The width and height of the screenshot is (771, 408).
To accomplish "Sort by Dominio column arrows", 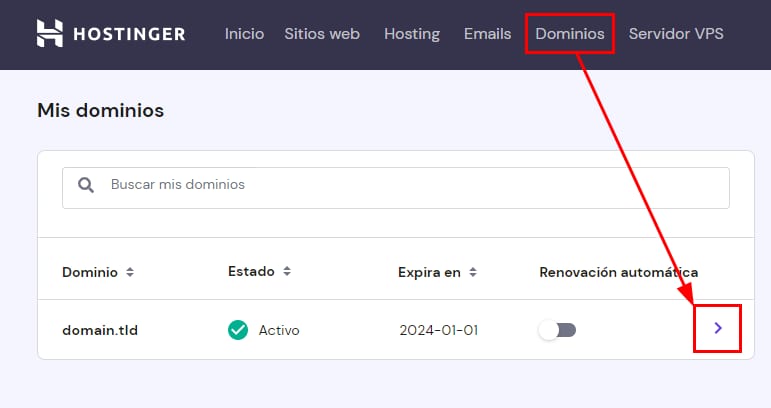I will point(130,272).
